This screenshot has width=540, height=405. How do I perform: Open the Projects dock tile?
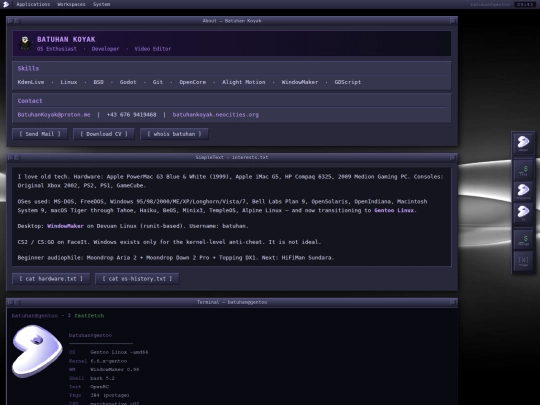(523, 191)
